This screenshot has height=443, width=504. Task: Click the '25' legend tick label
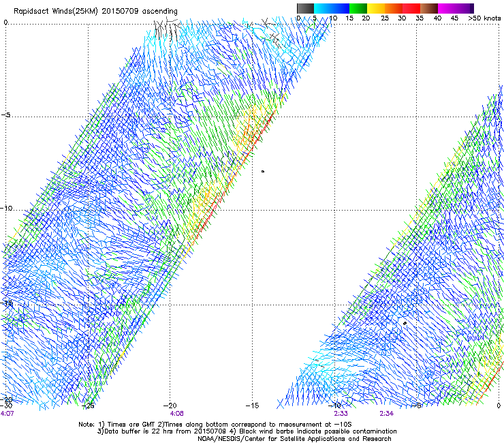click(x=385, y=18)
